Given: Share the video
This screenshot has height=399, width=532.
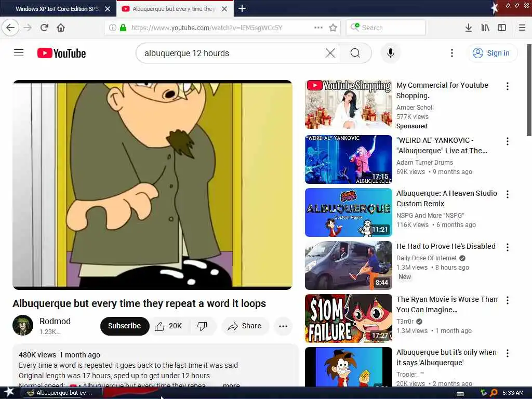Looking at the screenshot, I should coord(245,326).
